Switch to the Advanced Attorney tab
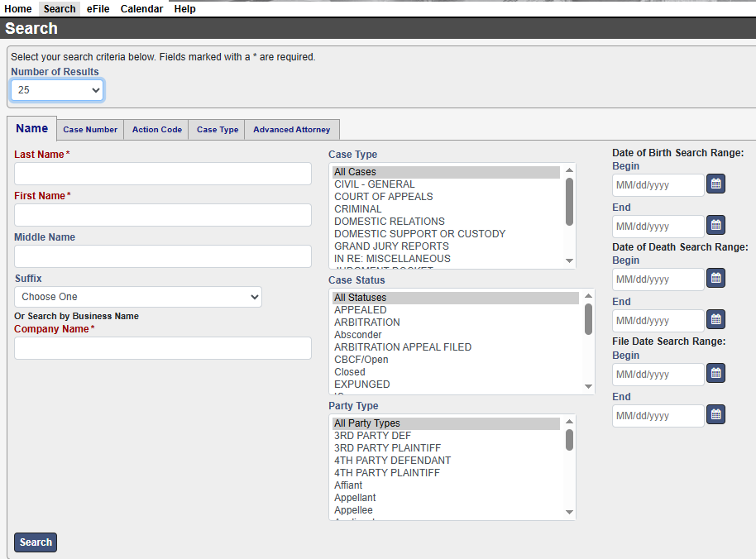This screenshot has width=756, height=559. pyautogui.click(x=291, y=130)
